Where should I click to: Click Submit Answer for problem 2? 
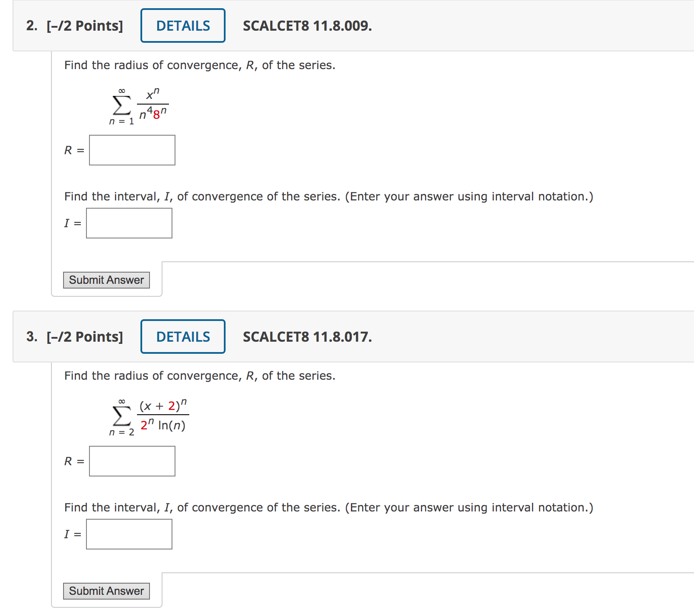106,280
